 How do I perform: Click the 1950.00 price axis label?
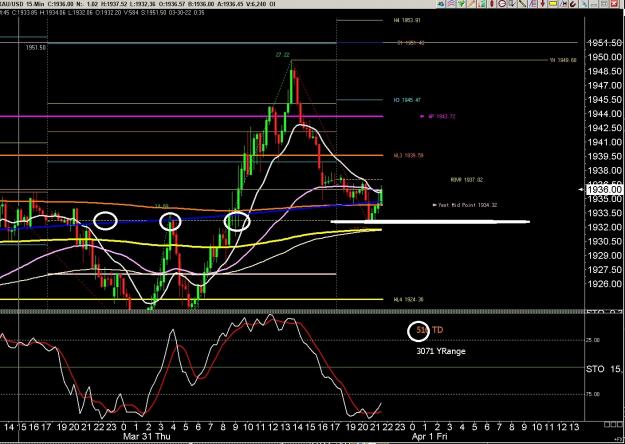pos(605,57)
